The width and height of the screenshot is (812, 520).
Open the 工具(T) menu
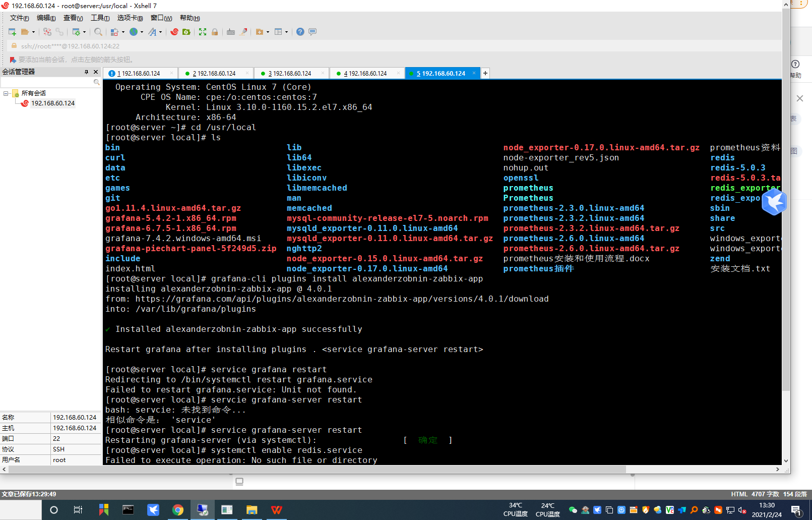click(100, 18)
